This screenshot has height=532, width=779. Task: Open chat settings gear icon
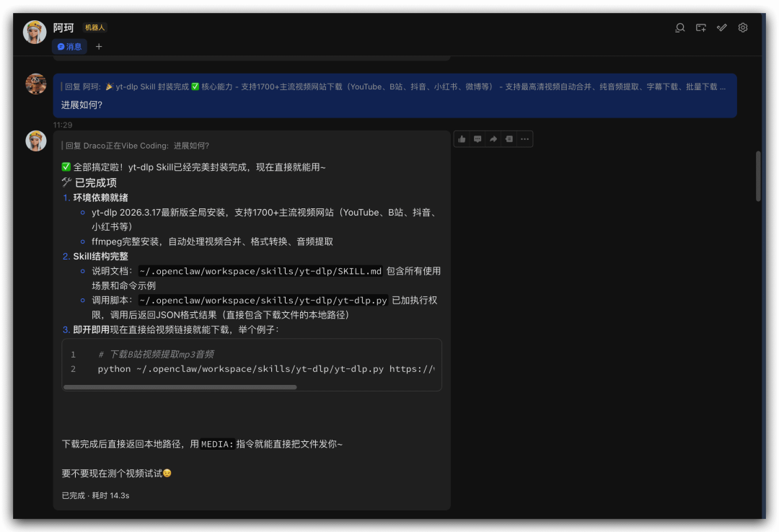click(743, 28)
